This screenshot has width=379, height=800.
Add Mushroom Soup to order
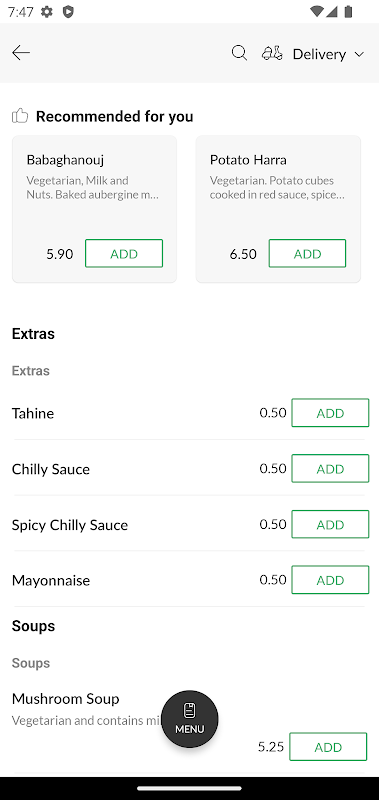pos(328,747)
